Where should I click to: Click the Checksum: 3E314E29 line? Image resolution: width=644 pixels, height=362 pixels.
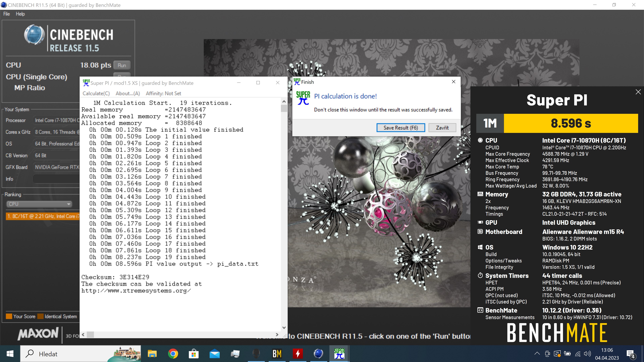coord(115,277)
